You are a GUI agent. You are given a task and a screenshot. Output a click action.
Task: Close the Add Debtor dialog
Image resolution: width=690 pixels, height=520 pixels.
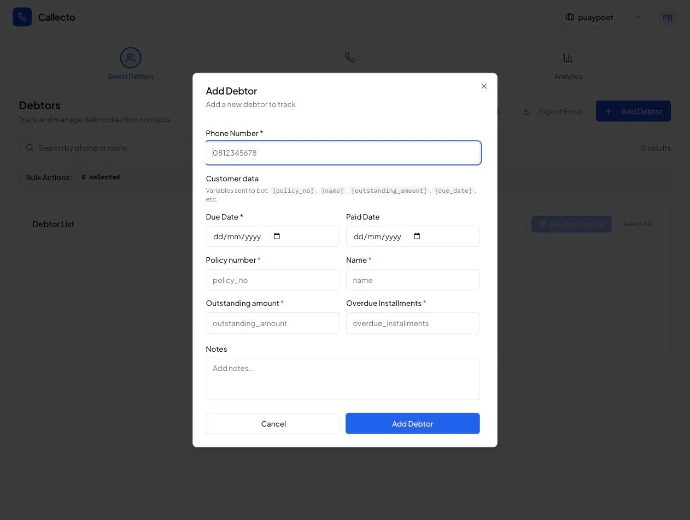(x=484, y=86)
